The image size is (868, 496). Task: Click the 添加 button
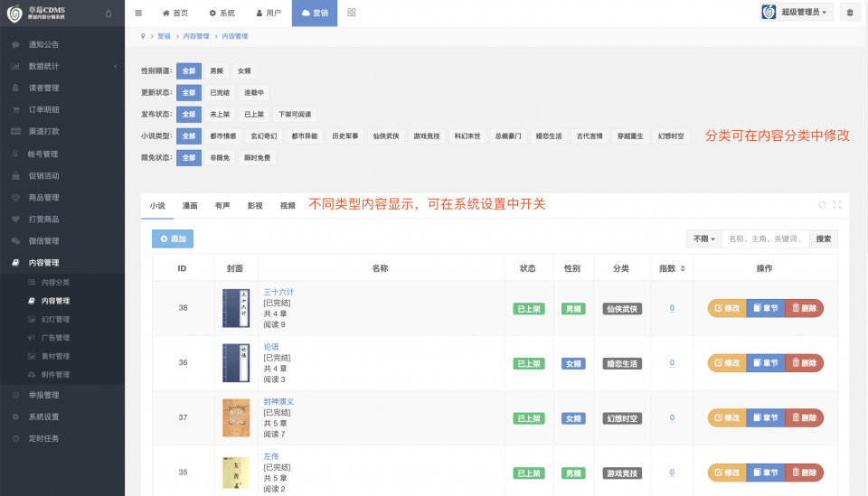173,239
